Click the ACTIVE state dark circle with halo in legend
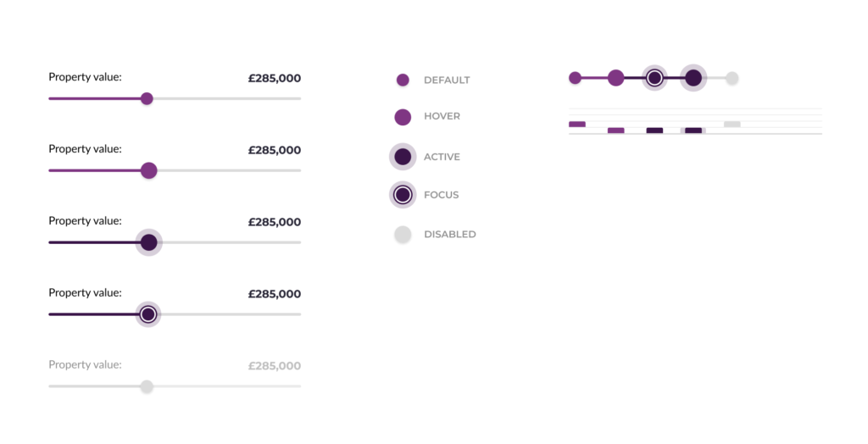The image size is (868, 444). [x=403, y=157]
